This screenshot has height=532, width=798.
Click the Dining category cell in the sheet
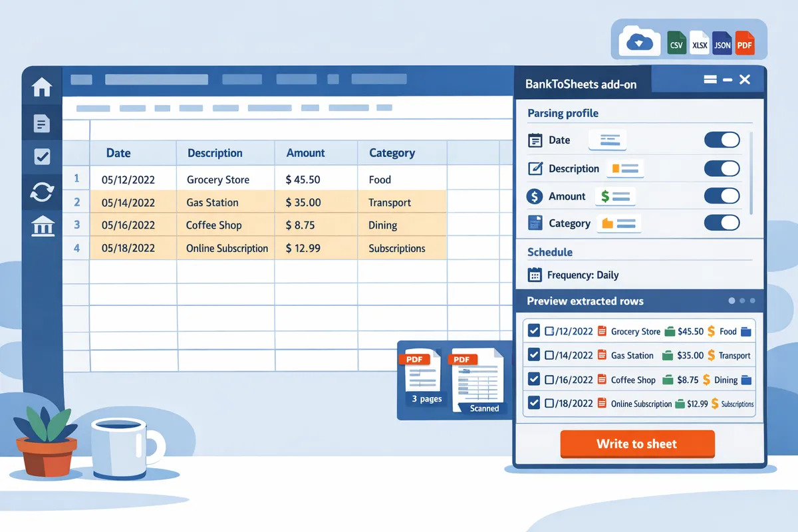pyautogui.click(x=402, y=225)
